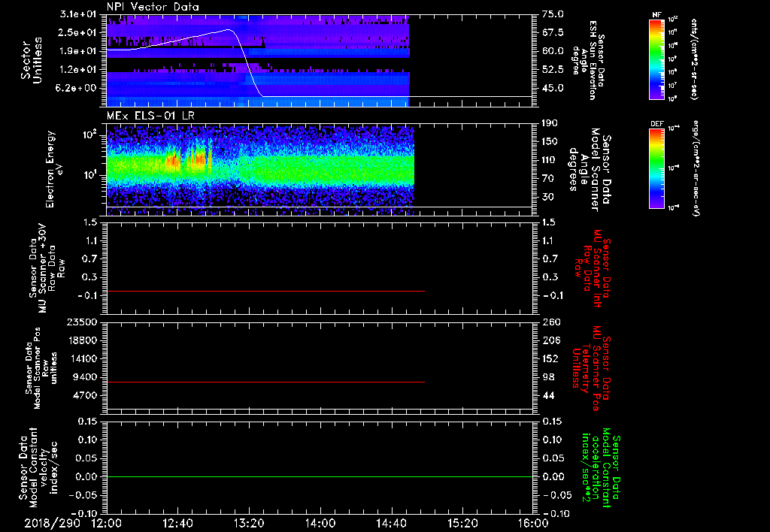Click the 45.0 sun elevation tick
This screenshot has height=532, width=770.
[553, 89]
